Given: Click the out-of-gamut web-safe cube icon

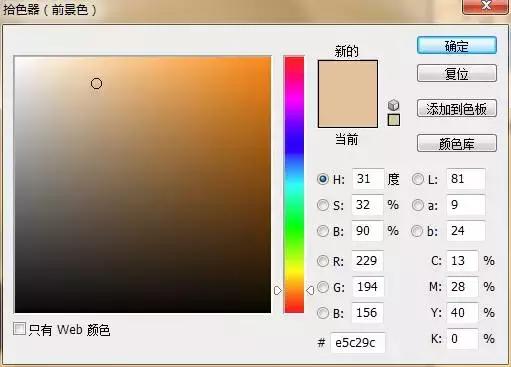Looking at the screenshot, I should tap(394, 105).
